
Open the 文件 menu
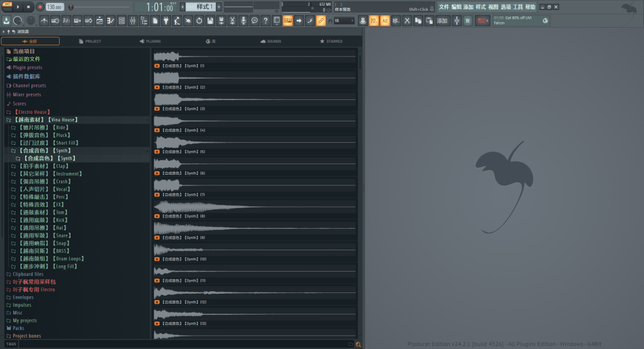pyautogui.click(x=444, y=7)
